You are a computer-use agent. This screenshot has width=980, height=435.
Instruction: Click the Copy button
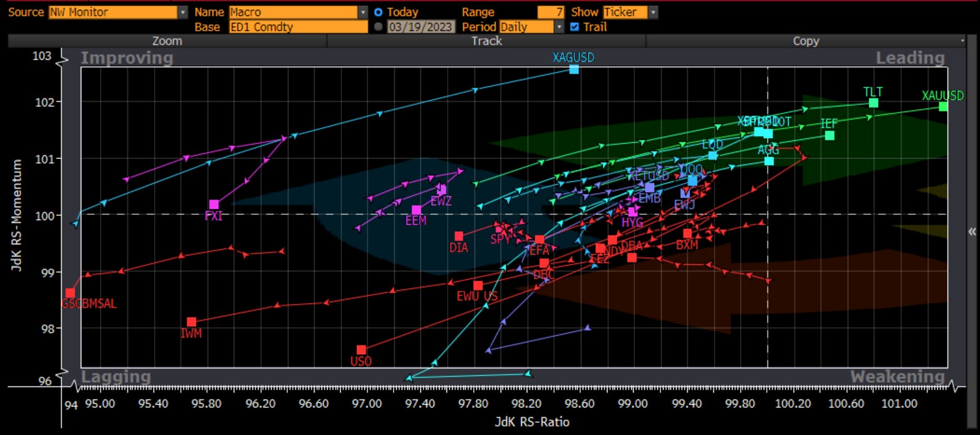(806, 41)
